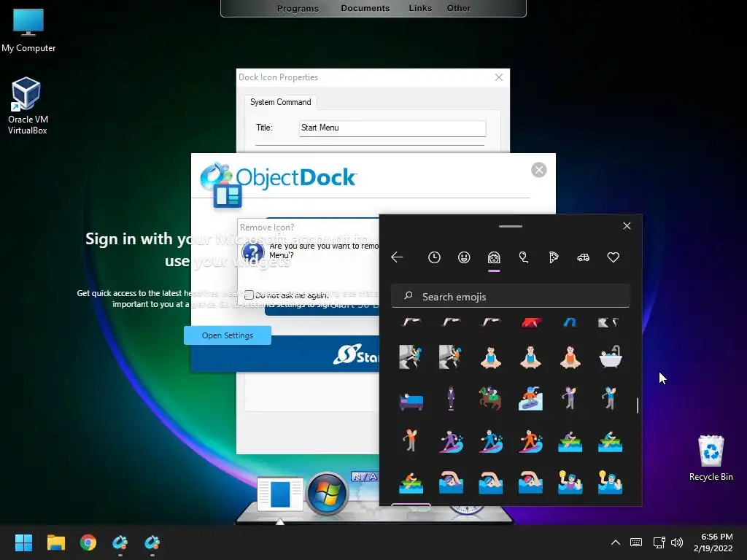Pick the swimmer emoji with blue cap
This screenshot has width=747, height=560.
pos(491,483)
